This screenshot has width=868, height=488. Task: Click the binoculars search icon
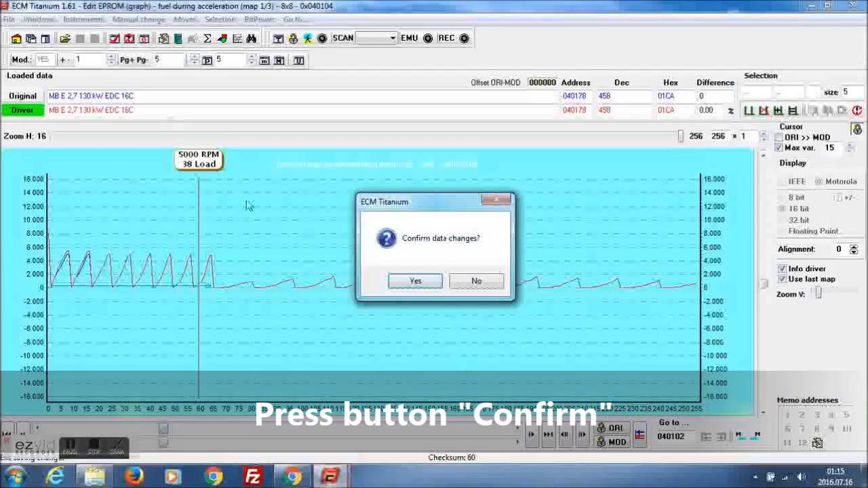(252, 39)
